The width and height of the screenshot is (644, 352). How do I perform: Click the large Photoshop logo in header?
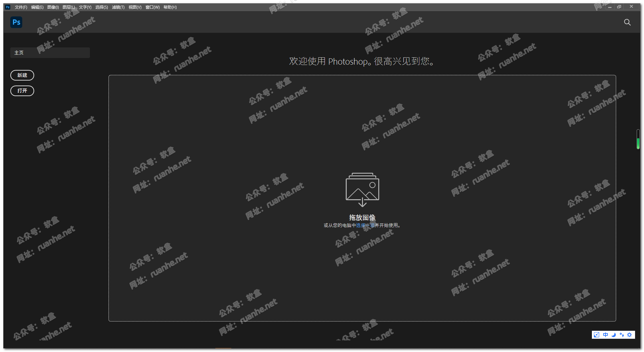(16, 22)
